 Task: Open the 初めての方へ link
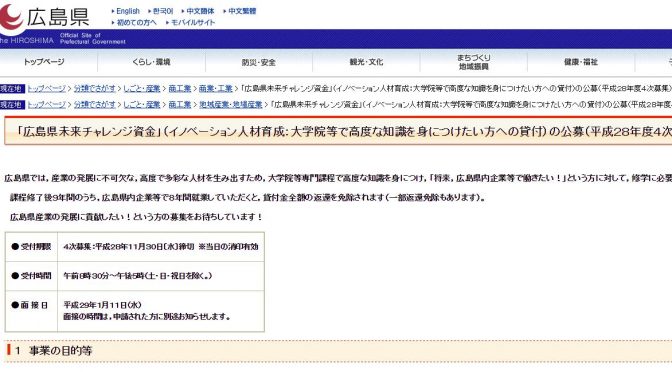click(x=136, y=22)
